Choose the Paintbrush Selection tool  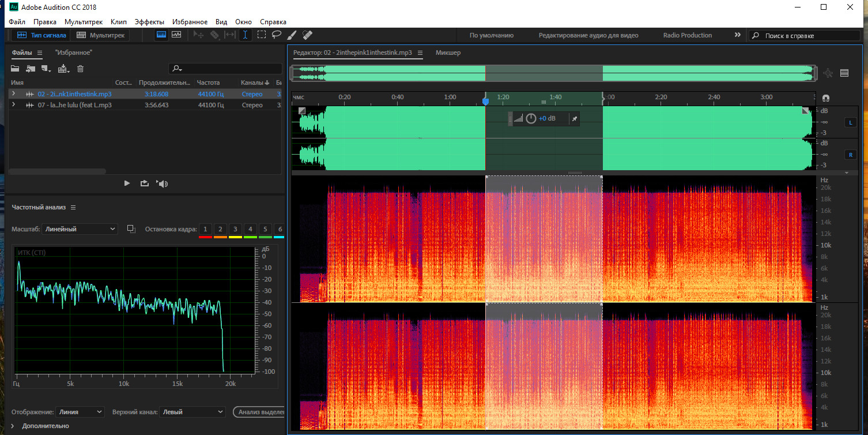tap(292, 35)
